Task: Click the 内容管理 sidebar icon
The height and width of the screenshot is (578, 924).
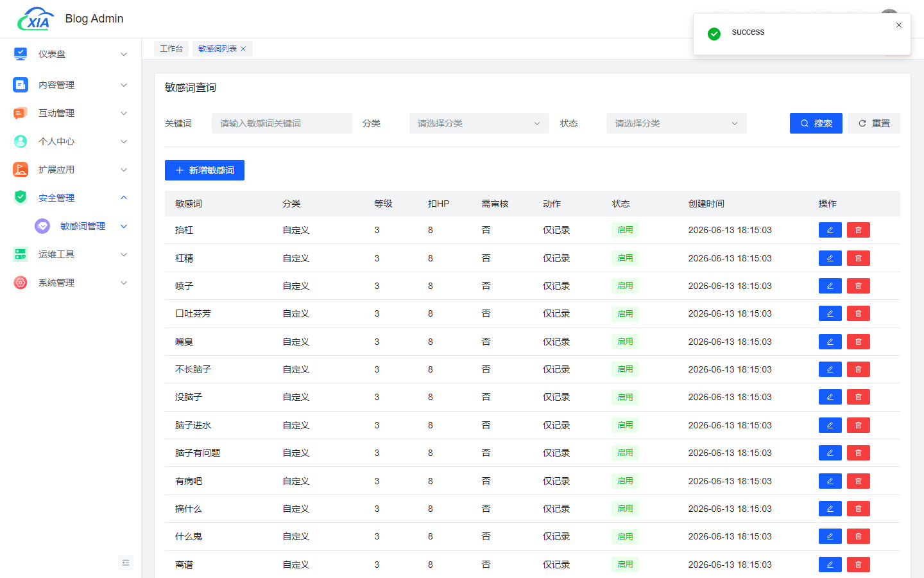Action: (x=21, y=85)
